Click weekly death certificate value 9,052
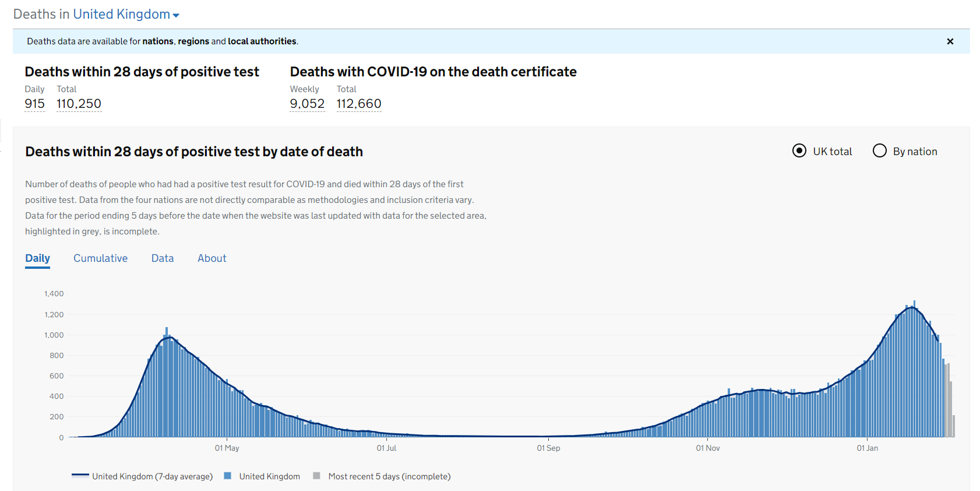980x491 pixels. [x=307, y=104]
